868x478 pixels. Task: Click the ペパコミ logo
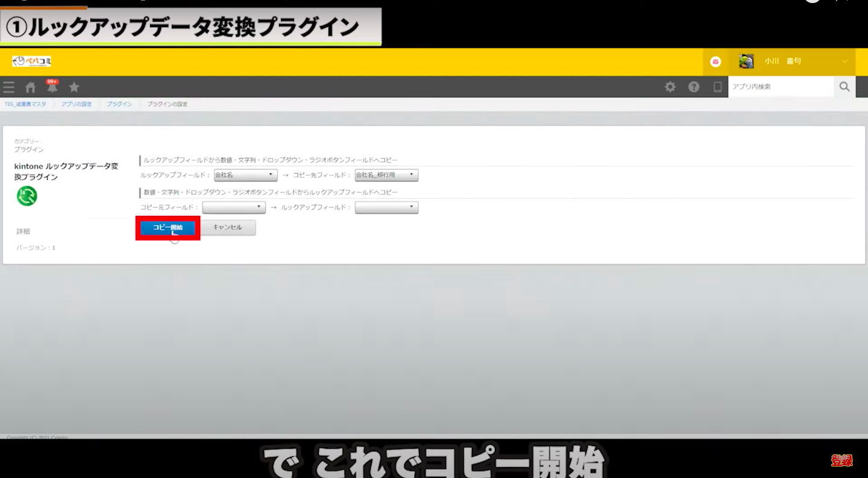click(x=31, y=61)
